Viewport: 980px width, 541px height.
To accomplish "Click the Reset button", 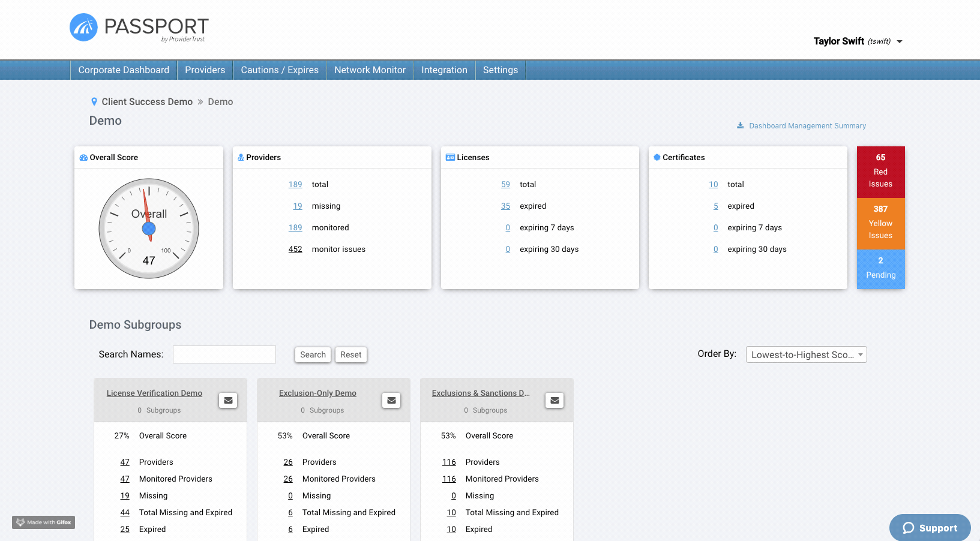I will coord(351,354).
